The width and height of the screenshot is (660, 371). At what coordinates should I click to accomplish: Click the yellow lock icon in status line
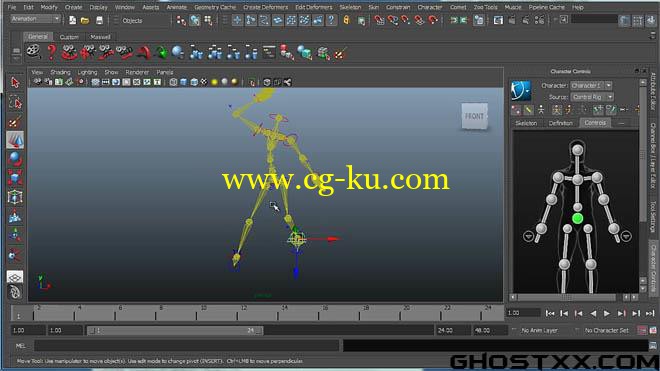346,20
